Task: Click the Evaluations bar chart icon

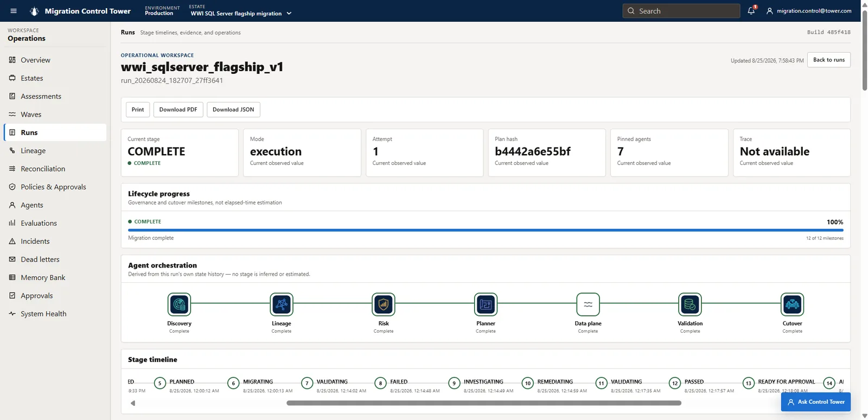Action: click(12, 223)
